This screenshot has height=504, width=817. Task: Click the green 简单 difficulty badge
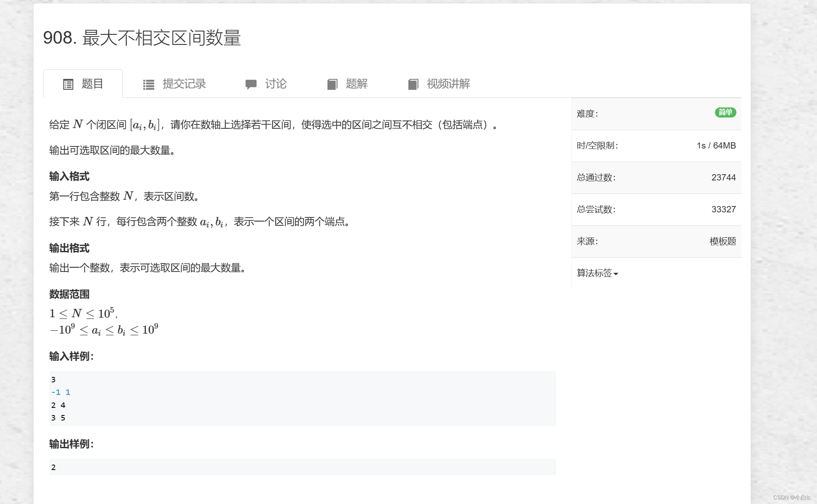point(725,113)
